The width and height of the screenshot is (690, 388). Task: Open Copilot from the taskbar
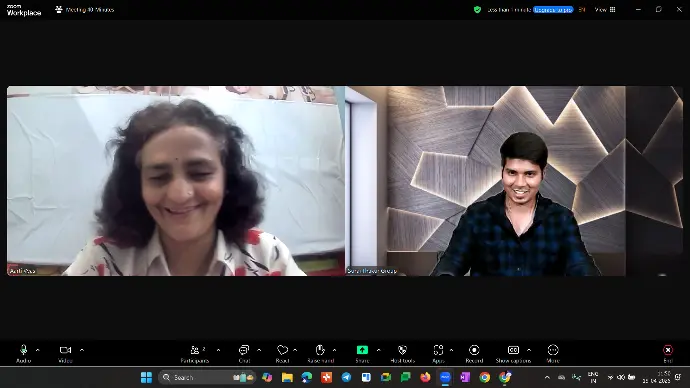point(267,377)
